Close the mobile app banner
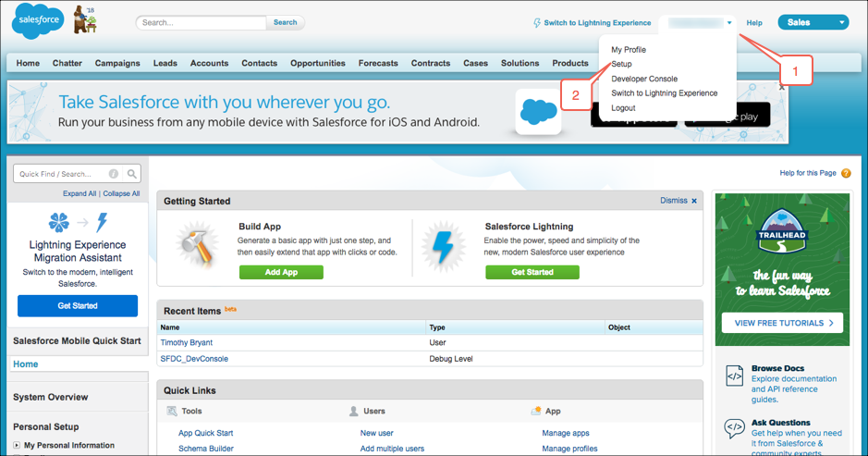 pyautogui.click(x=782, y=88)
